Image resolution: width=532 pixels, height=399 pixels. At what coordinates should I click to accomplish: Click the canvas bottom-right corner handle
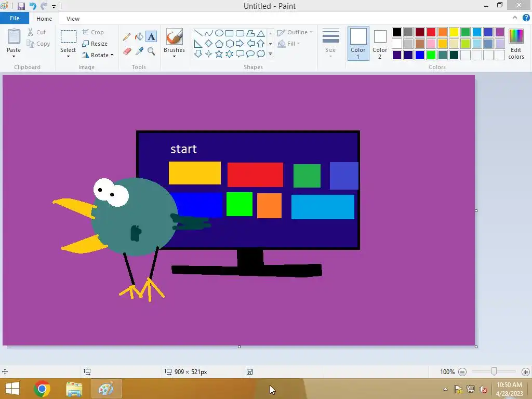pyautogui.click(x=476, y=347)
